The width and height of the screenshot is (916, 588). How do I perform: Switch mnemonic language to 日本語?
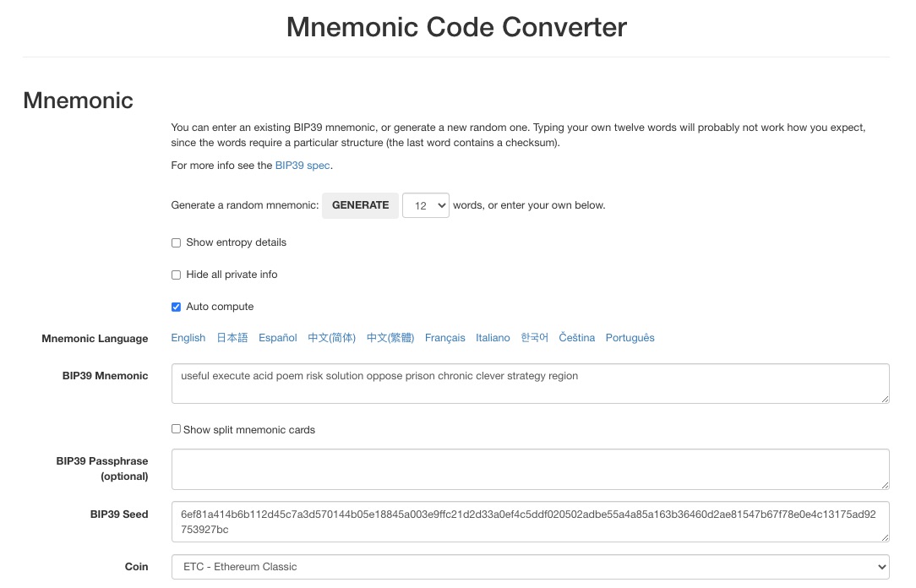(x=232, y=338)
